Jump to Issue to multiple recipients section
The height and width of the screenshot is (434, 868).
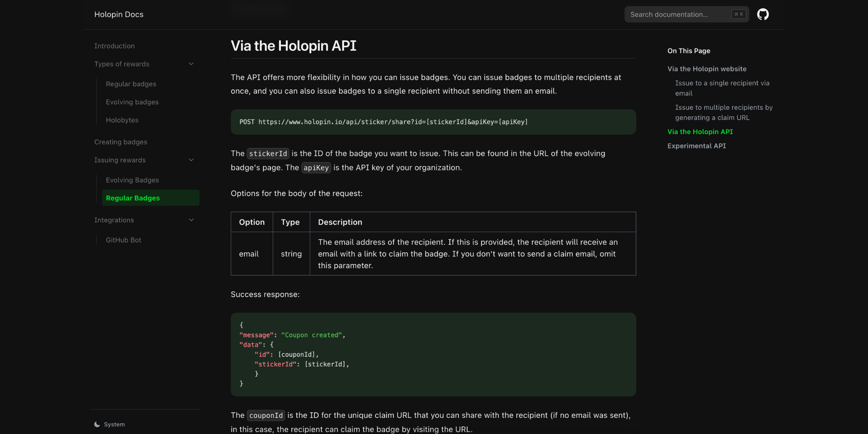[x=724, y=112]
